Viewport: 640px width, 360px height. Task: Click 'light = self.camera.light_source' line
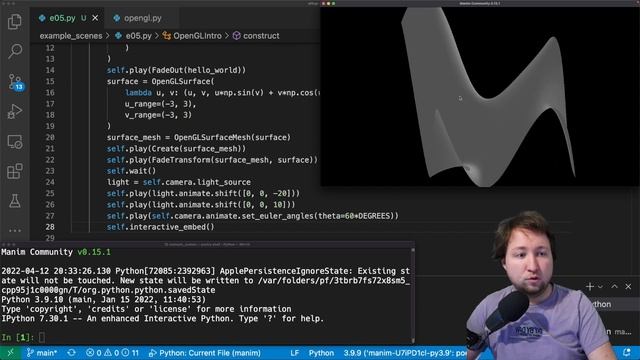click(179, 182)
